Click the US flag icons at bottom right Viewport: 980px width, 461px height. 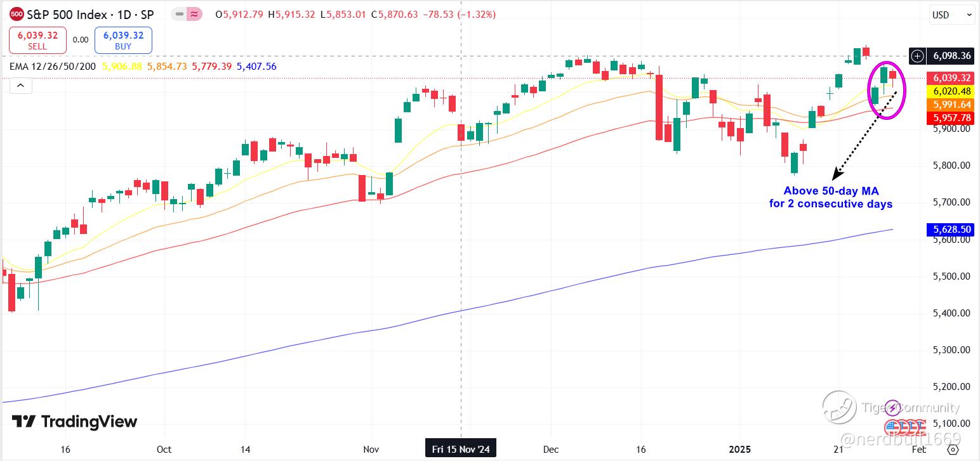click(905, 426)
